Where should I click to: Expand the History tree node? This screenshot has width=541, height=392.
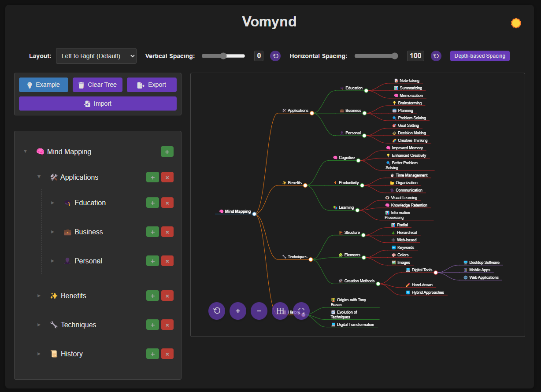39,354
